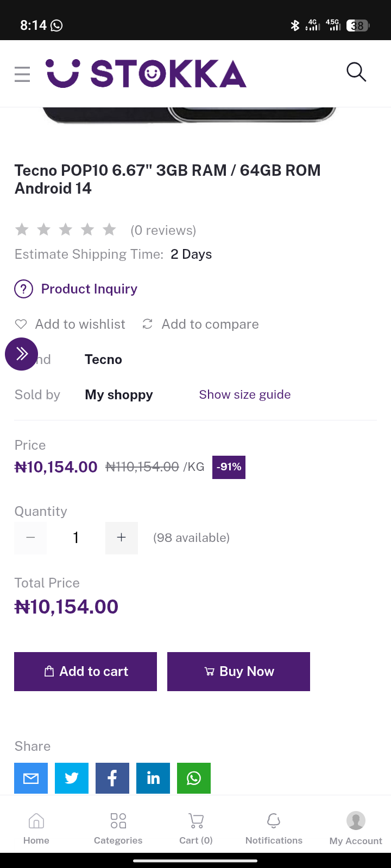The width and height of the screenshot is (391, 868).
Task: Open the Show size guide link
Action: click(244, 395)
